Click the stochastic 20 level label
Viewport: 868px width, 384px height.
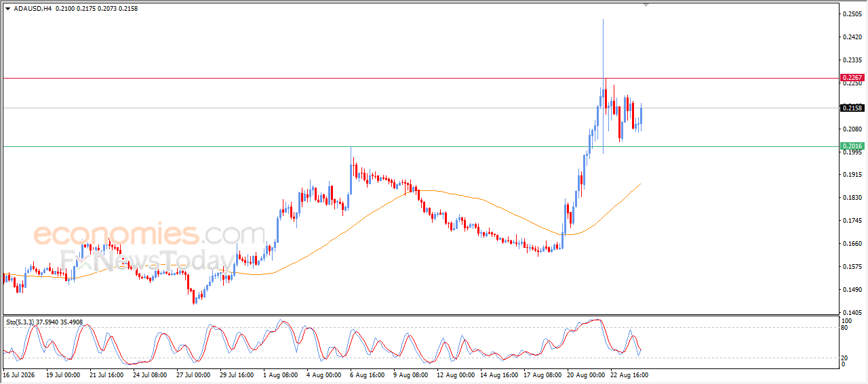click(x=845, y=358)
